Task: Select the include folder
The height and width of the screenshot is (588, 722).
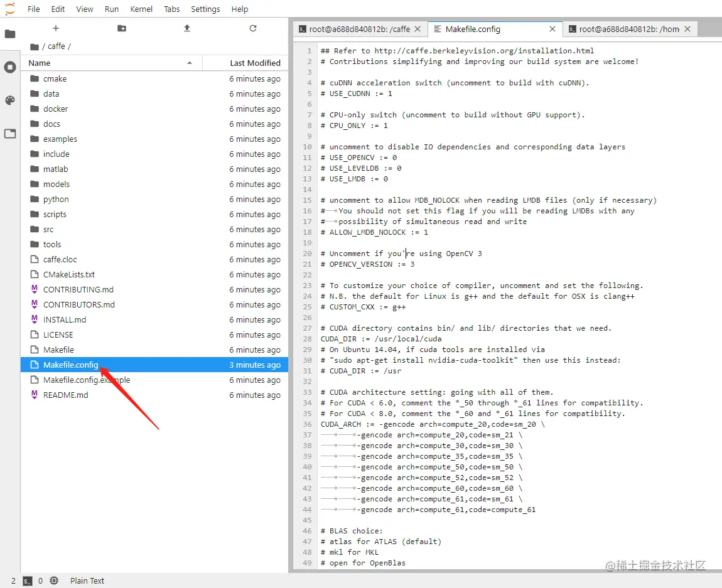Action: click(154, 154)
